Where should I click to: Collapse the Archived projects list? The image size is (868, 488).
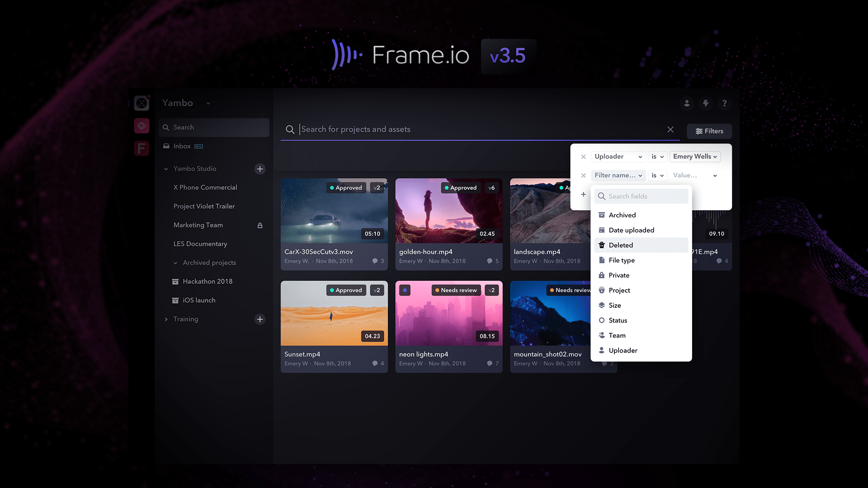[176, 263]
